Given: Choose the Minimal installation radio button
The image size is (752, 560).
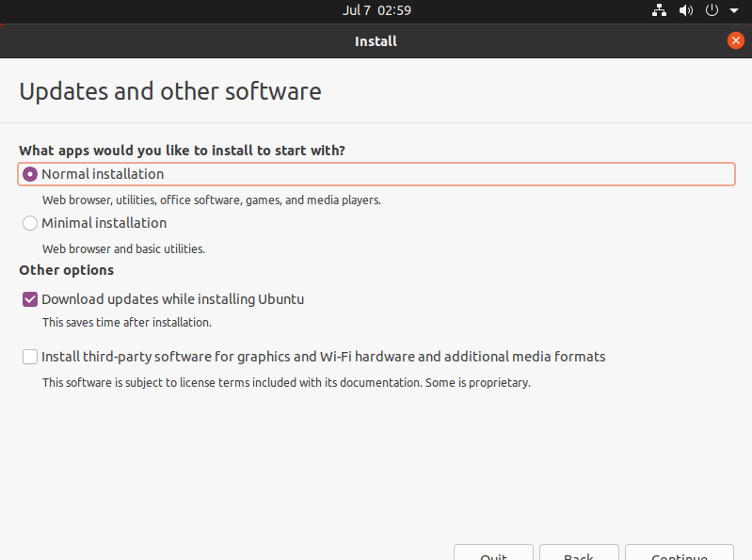Looking at the screenshot, I should [30, 223].
